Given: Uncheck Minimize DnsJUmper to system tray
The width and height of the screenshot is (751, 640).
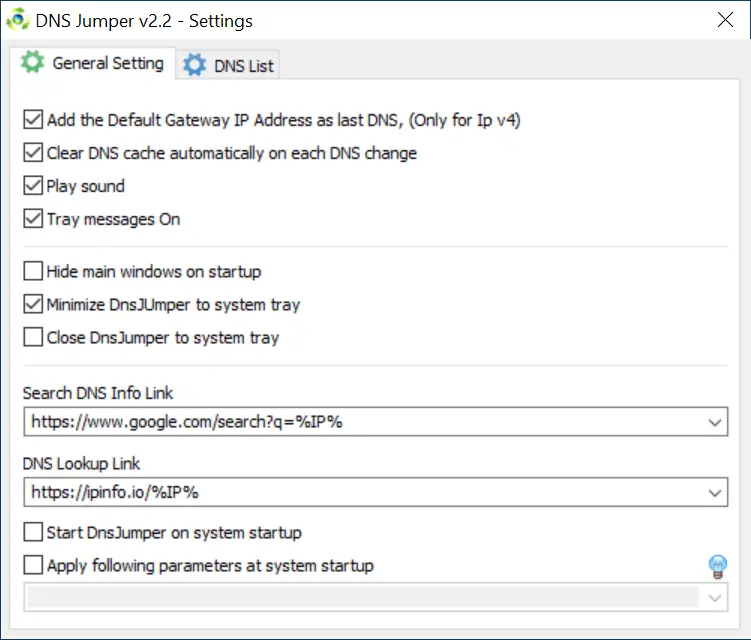Looking at the screenshot, I should (33, 304).
